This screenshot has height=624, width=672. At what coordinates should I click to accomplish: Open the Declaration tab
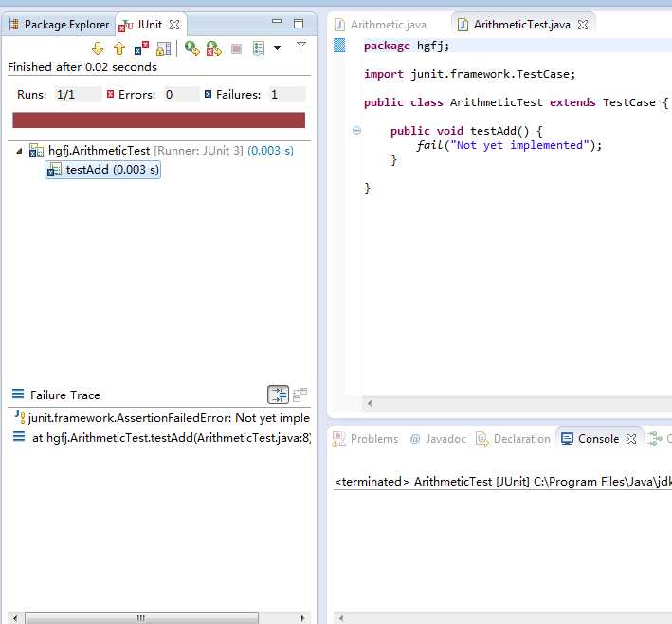click(513, 439)
